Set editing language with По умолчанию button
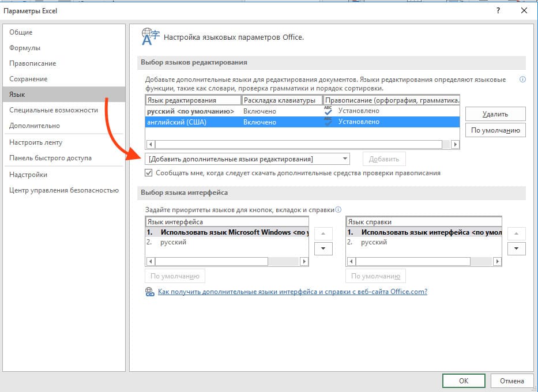 (495, 130)
